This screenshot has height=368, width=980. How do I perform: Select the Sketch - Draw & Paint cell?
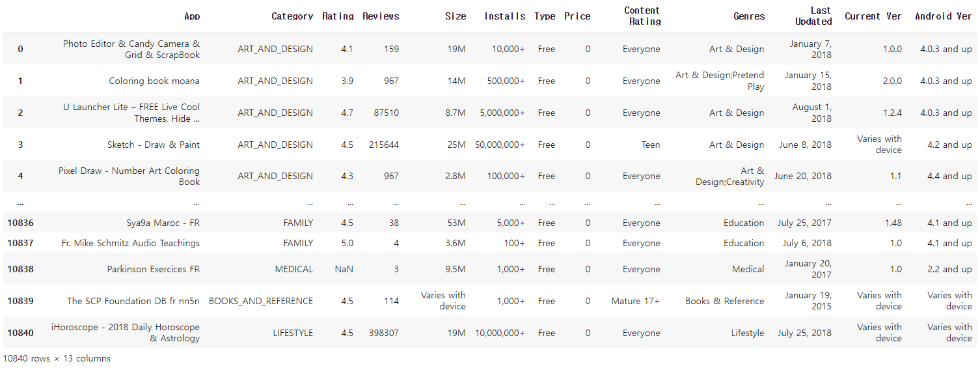[x=154, y=145]
